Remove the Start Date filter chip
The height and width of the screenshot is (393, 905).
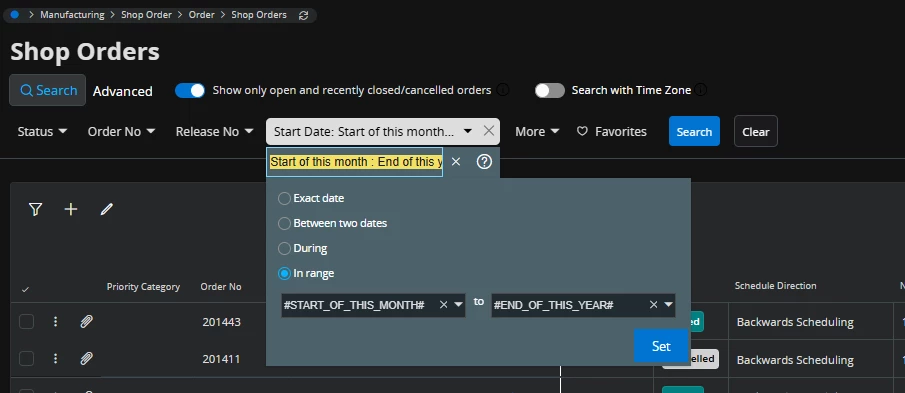coord(489,131)
